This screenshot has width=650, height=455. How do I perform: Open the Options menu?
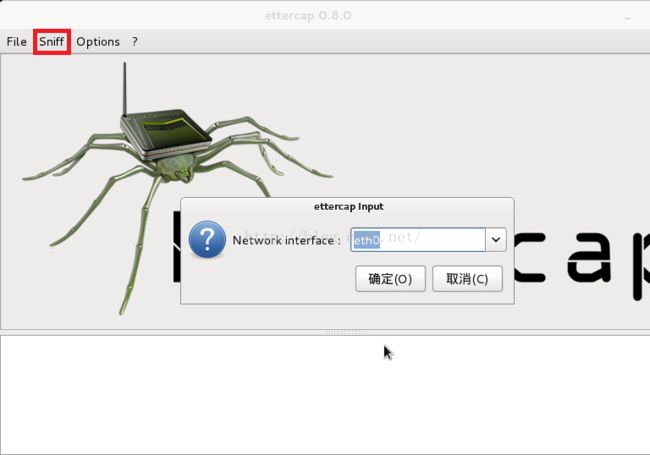(x=98, y=42)
